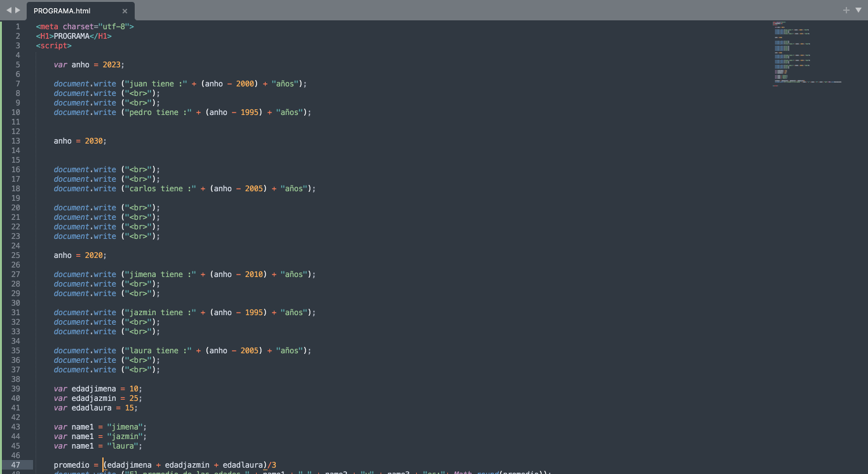Click line number 1 in the gutter
Viewport: 868px width, 474px height.
(x=18, y=27)
